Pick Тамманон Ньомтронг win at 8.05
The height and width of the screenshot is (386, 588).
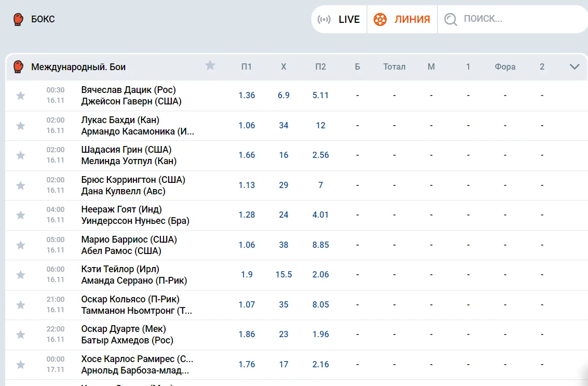(x=321, y=304)
